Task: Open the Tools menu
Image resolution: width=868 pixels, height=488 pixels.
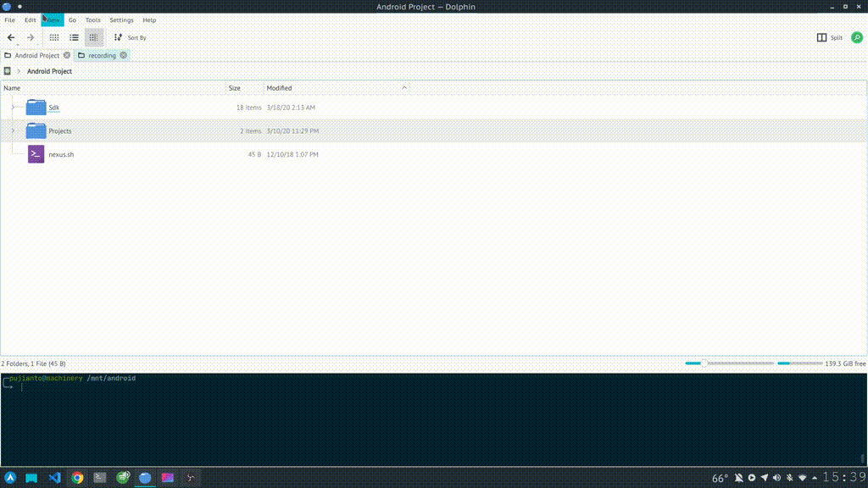Action: point(93,20)
